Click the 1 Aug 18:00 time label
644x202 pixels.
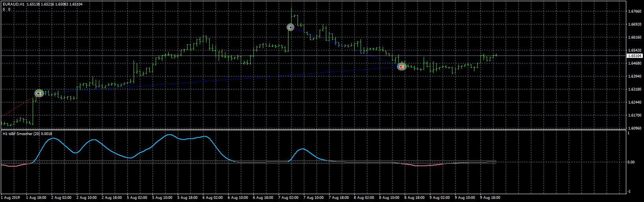pyautogui.click(x=36, y=198)
